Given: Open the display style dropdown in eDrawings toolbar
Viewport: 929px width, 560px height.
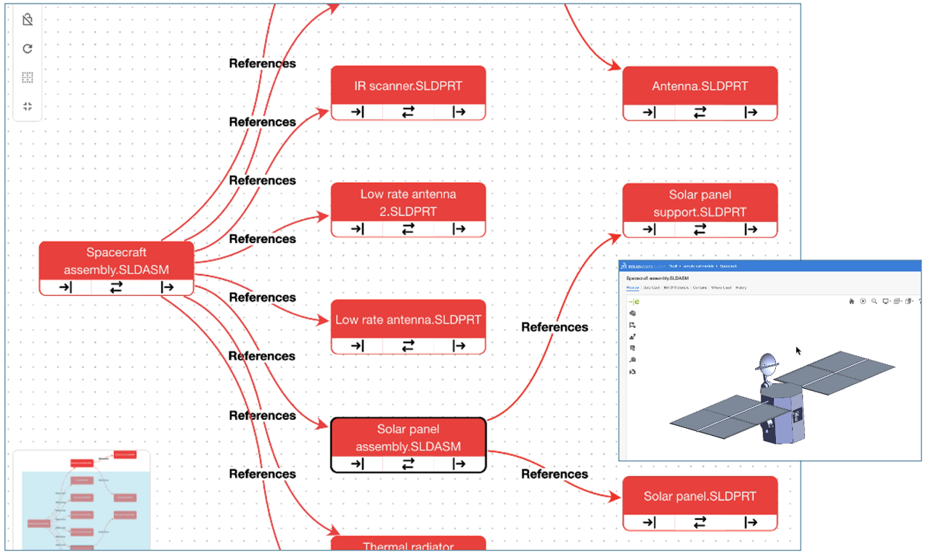Looking at the screenshot, I should [x=901, y=301].
